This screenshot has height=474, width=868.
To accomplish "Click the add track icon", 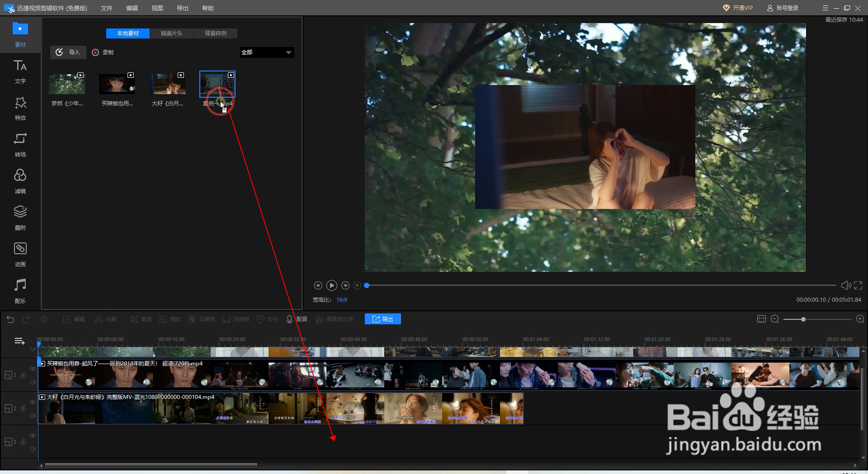I will [19, 341].
